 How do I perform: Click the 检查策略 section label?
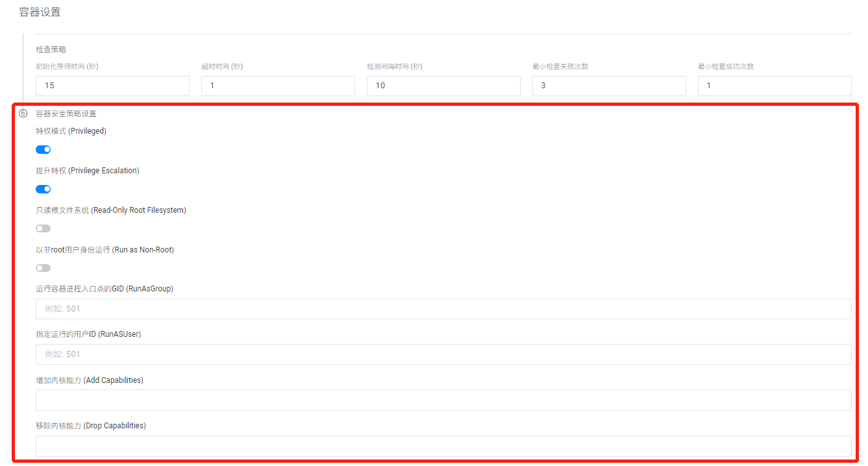tap(51, 49)
